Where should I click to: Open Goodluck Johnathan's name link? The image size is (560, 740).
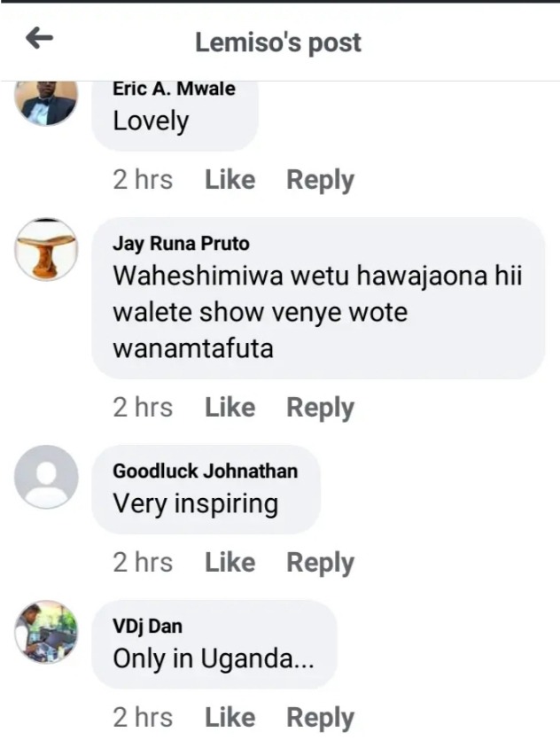tap(206, 471)
